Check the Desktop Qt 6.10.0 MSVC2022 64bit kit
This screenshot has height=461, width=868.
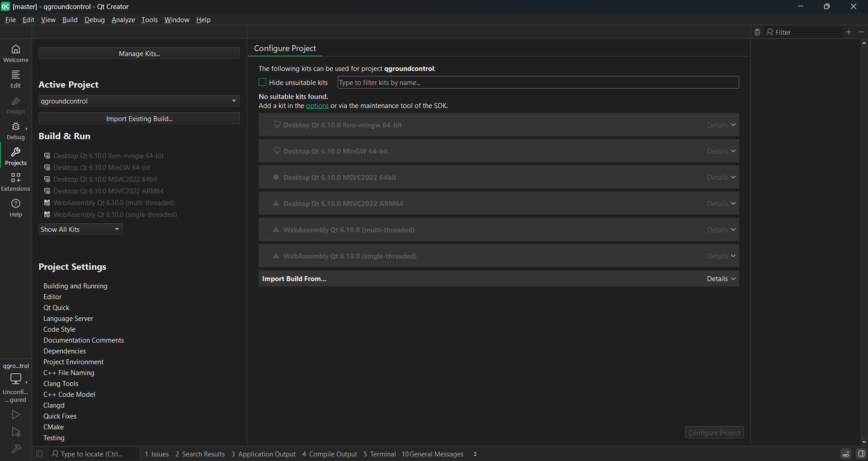tap(266, 178)
